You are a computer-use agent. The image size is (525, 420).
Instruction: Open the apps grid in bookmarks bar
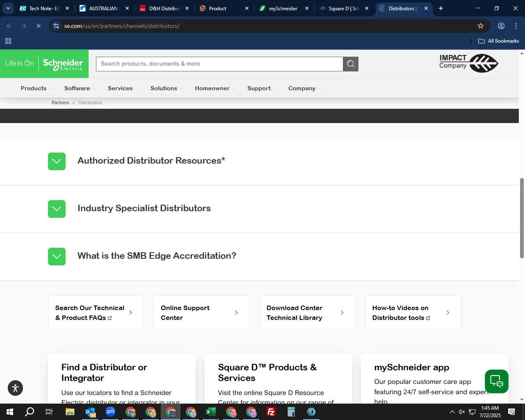pyautogui.click(x=8, y=41)
